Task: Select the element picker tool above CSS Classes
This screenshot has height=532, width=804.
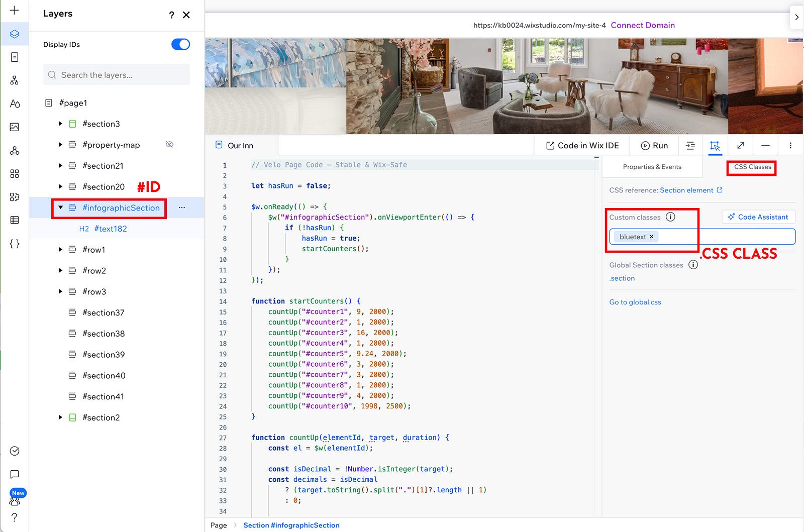Action: click(715, 145)
